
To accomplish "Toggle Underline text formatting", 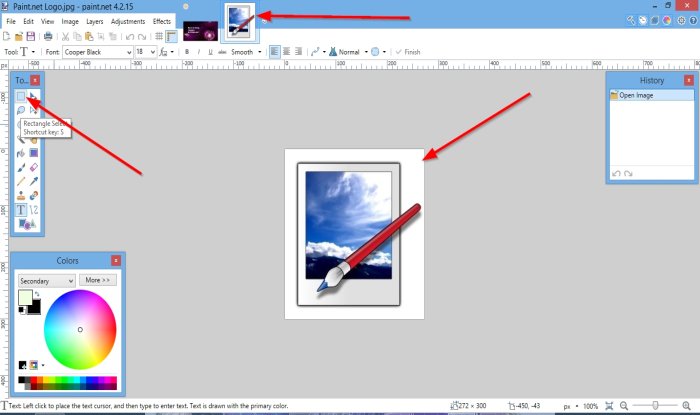I will point(210,52).
